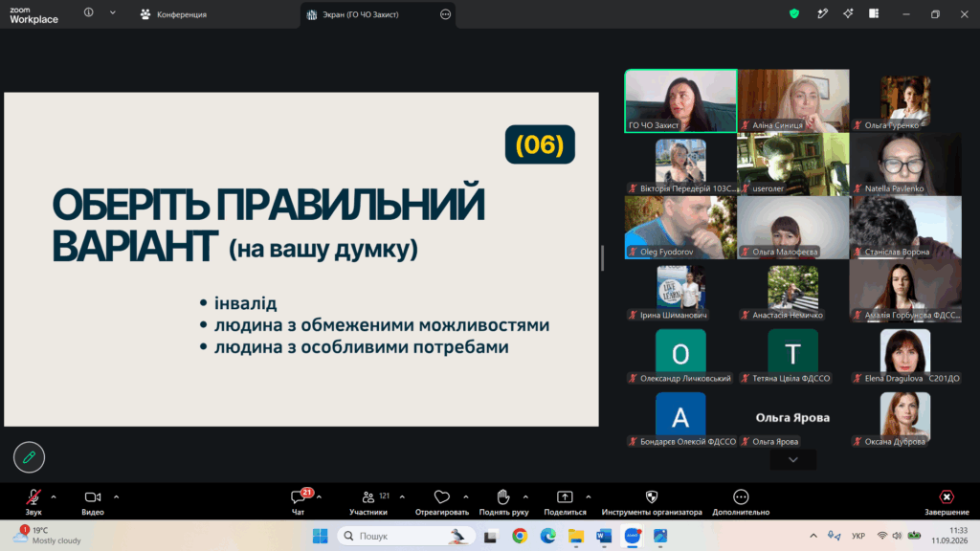Click the green annotation pencil button

click(x=29, y=457)
